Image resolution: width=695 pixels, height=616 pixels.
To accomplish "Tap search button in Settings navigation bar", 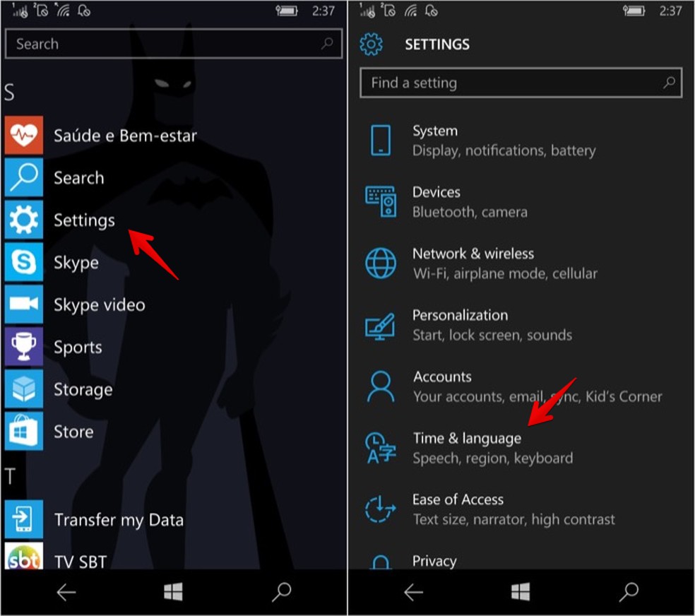I will (x=629, y=592).
